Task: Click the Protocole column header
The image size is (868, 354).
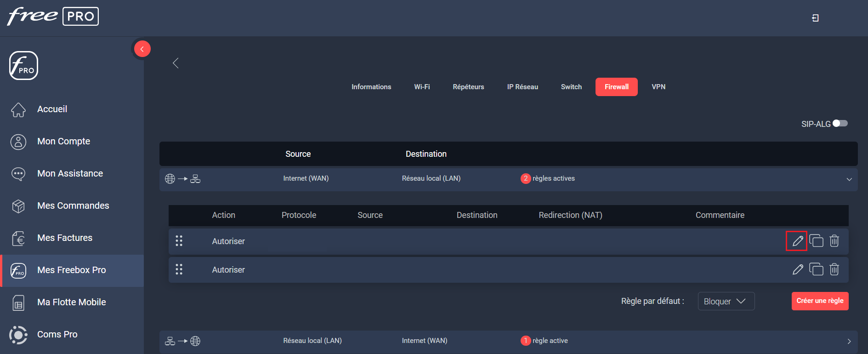Action: coord(299,215)
